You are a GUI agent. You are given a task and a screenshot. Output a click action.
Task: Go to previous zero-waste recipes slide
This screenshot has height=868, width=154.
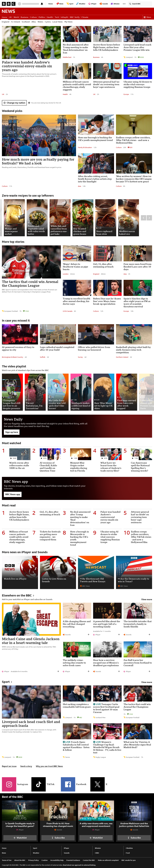pyautogui.click(x=144, y=218)
